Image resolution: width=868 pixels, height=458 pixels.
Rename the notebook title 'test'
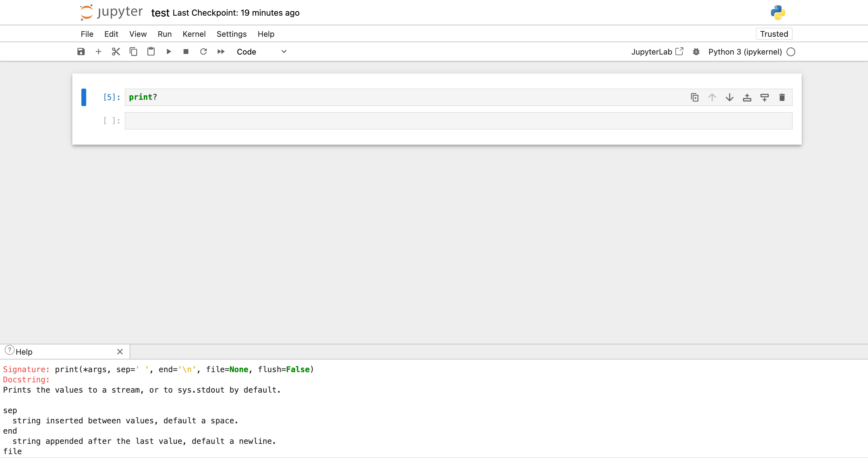(160, 13)
